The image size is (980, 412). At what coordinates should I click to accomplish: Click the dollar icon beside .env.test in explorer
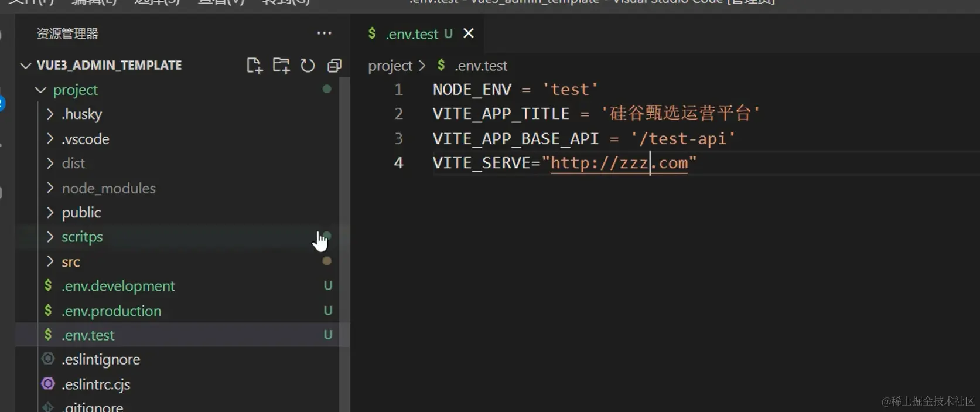[48, 335]
